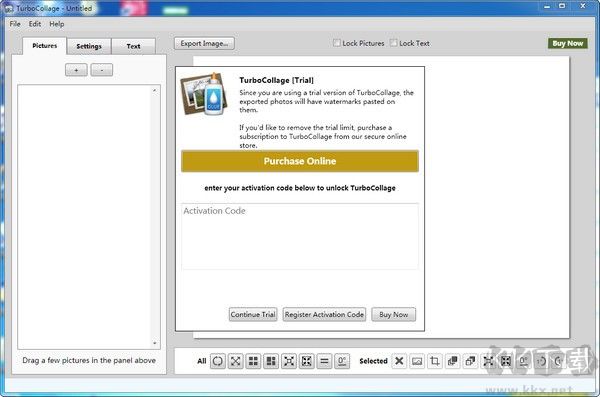The image size is (600, 397).
Task: Apply the four-square grid layout icon
Action: point(253,361)
